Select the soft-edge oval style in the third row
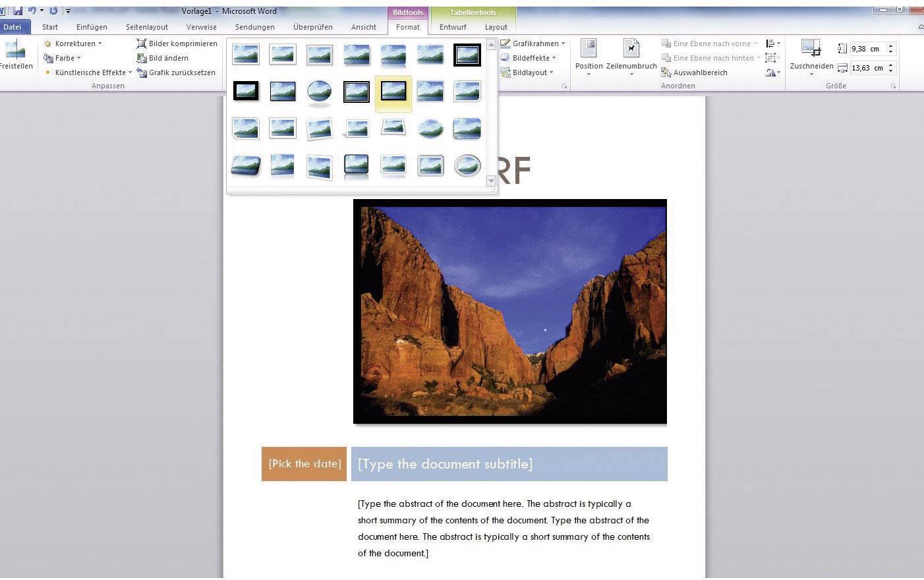924x580 pixels. coord(430,129)
